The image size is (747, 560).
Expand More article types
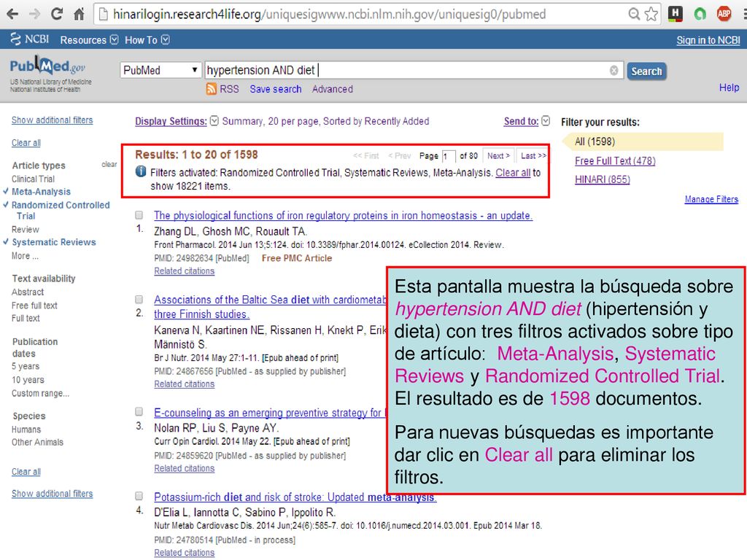click(25, 256)
